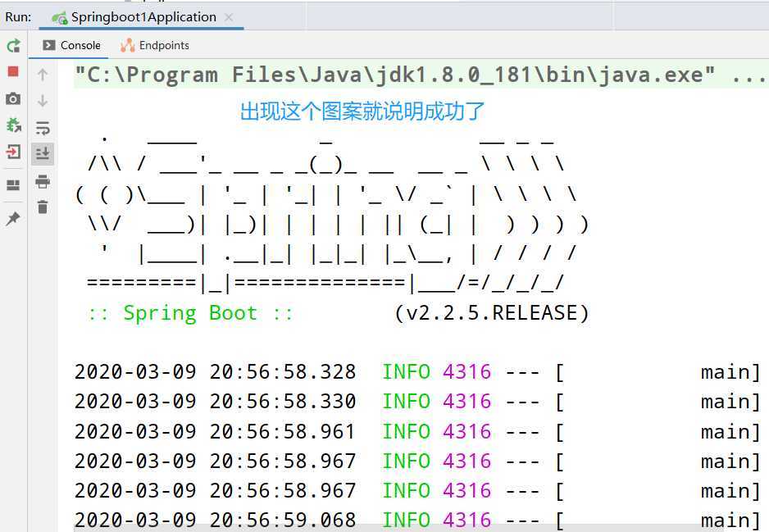Clear all console output with the trash icon

pos(43,207)
